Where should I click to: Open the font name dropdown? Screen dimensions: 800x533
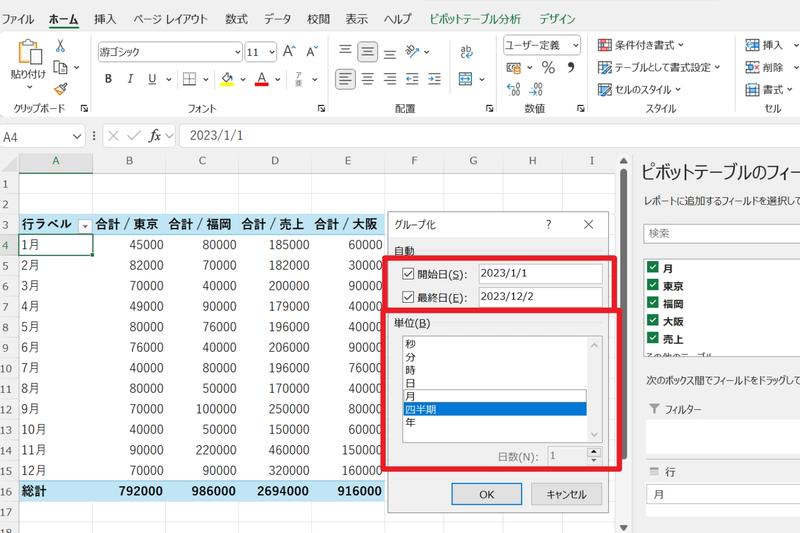click(x=237, y=52)
